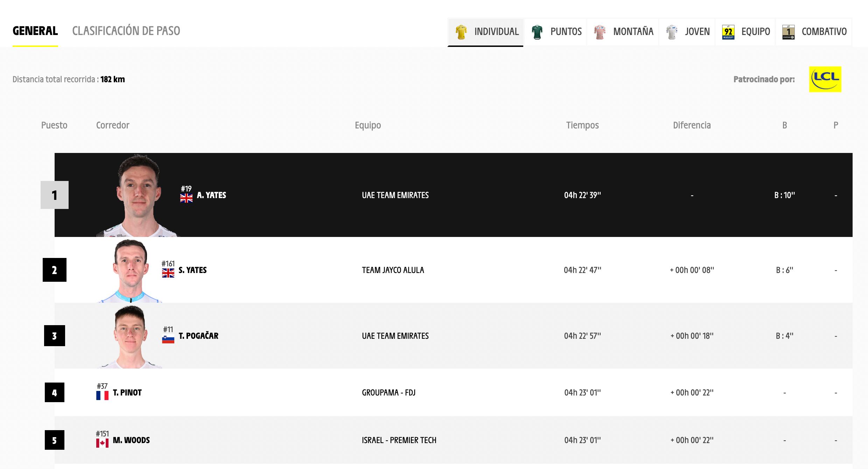The width and height of the screenshot is (868, 469).
Task: Click the UAE Team Emirates link for Pogačar
Action: (x=395, y=336)
